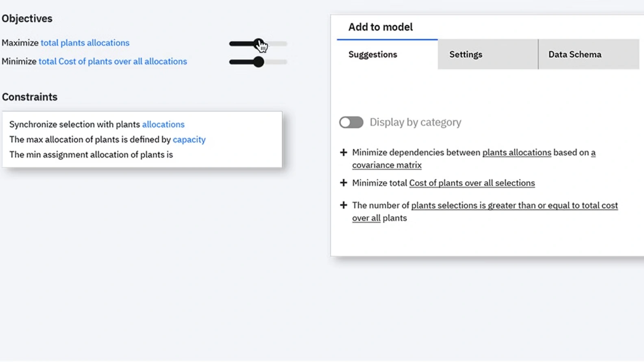
Task: Expand the total plants allocations objective link
Action: click(85, 43)
